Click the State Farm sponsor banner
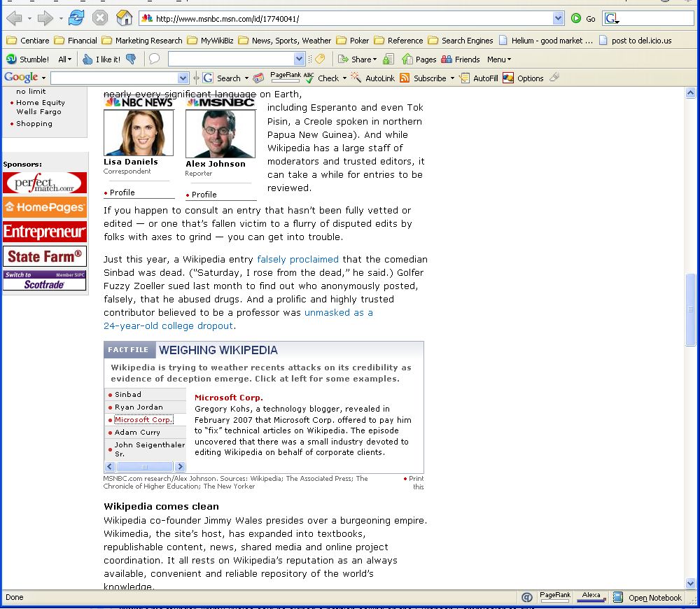 [45, 256]
